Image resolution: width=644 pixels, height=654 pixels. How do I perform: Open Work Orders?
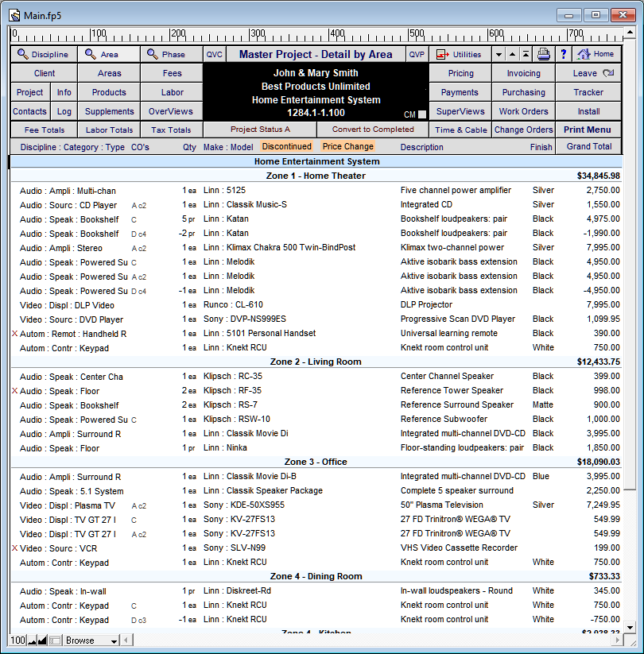523,111
